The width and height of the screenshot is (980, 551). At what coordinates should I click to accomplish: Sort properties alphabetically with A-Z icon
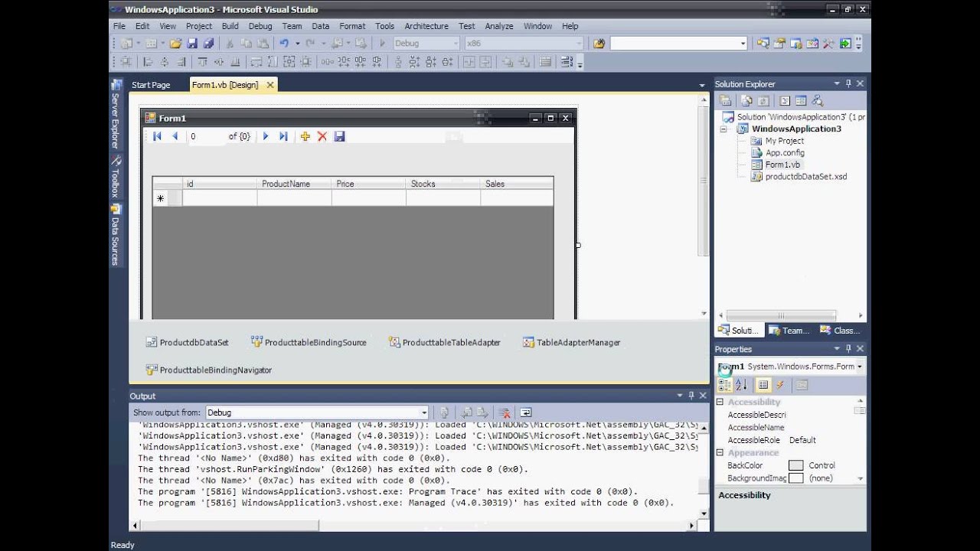[x=741, y=385]
